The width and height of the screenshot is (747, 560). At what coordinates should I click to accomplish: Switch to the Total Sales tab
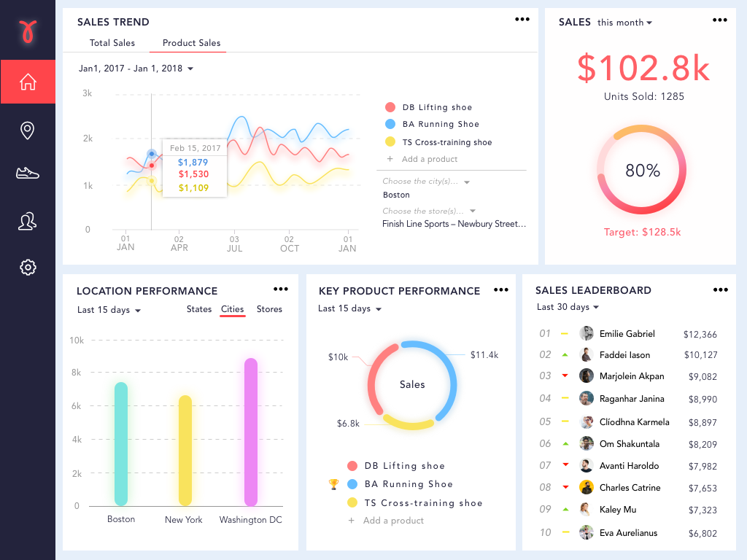tap(112, 43)
